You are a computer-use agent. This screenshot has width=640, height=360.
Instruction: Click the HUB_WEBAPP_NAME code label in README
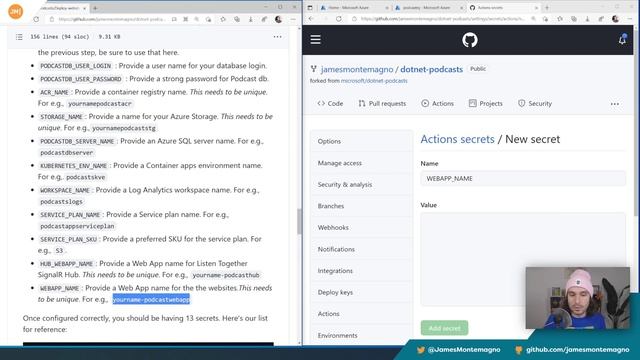coord(67,264)
